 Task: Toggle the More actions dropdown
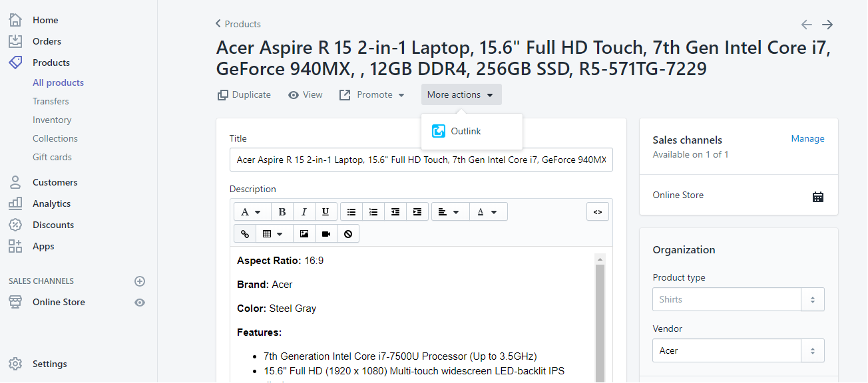coord(461,94)
